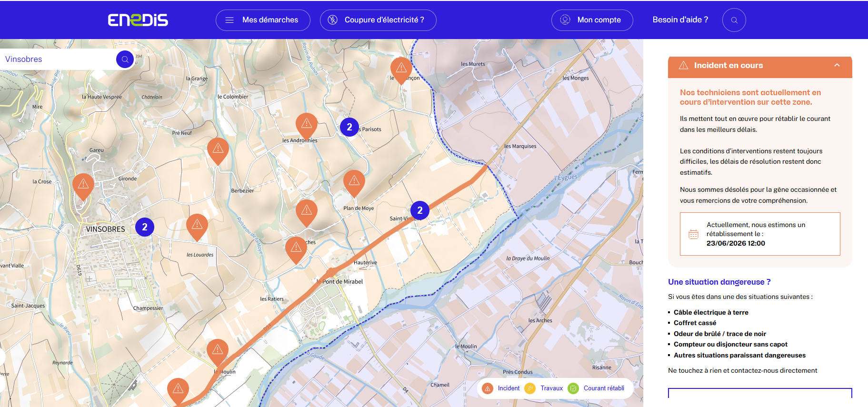Click the Coffret cassé item
The width and height of the screenshot is (868, 407).
[695, 323]
